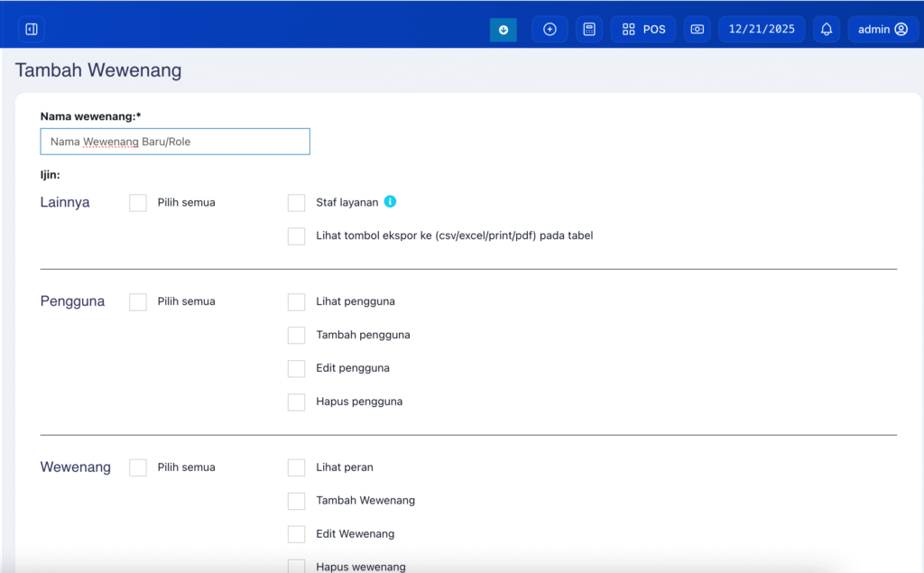924x573 pixels.
Task: Click the plus circle quick-add icon
Action: tap(550, 29)
